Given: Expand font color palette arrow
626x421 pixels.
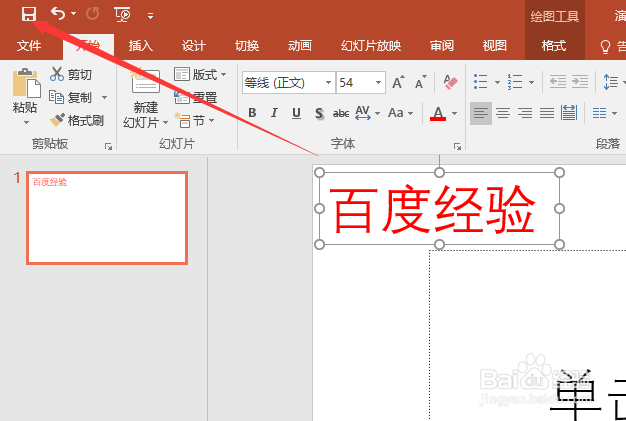Looking at the screenshot, I should click(454, 114).
